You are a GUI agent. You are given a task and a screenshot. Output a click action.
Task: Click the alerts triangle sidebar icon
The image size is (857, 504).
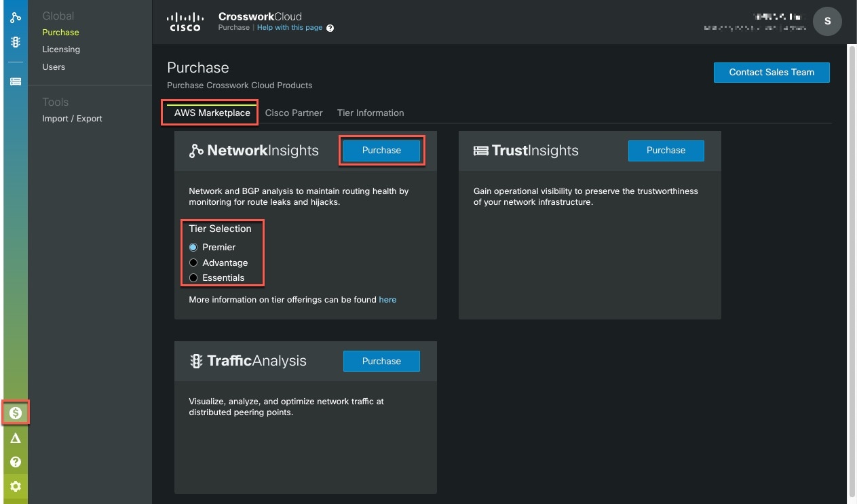[x=15, y=438]
